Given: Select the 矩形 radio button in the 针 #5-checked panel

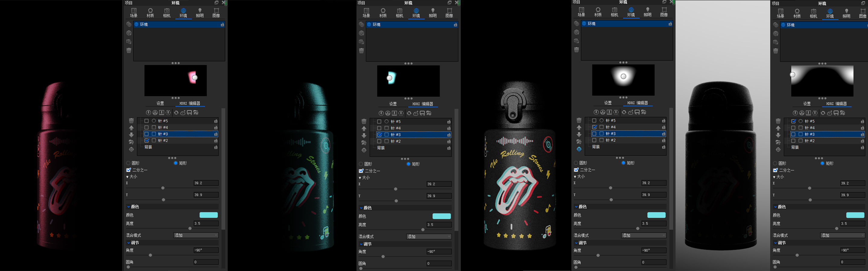Looking at the screenshot, I should tap(822, 164).
